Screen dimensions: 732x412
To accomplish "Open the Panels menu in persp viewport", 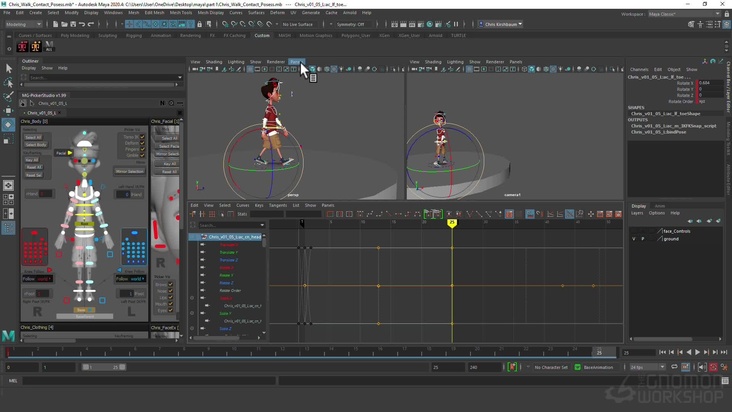I will [x=297, y=62].
